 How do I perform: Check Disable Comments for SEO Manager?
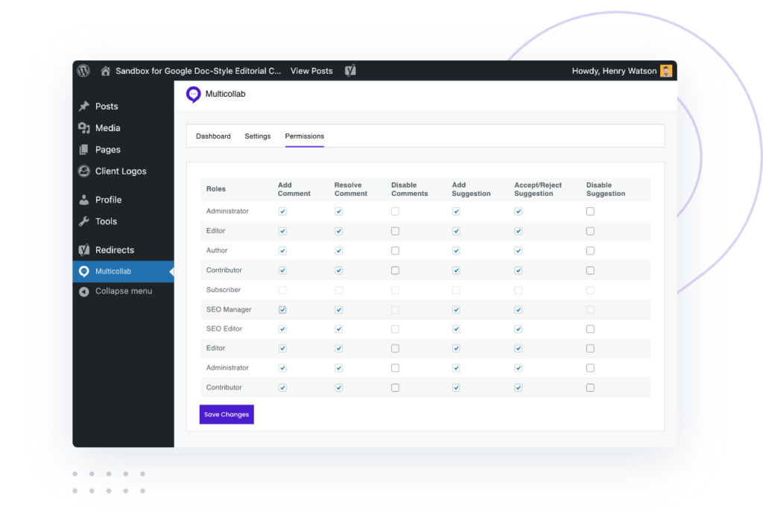point(395,309)
